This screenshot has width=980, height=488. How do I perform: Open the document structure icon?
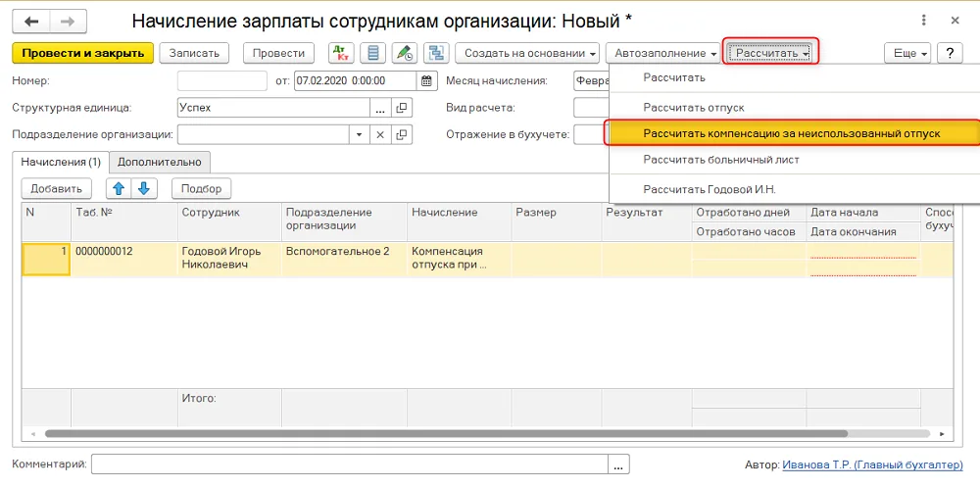436,53
